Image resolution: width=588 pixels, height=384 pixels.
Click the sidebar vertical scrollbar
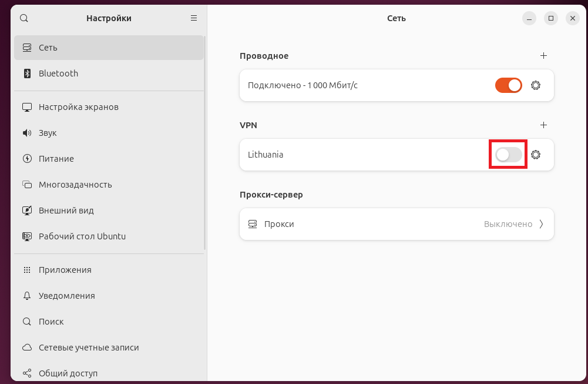point(204,141)
